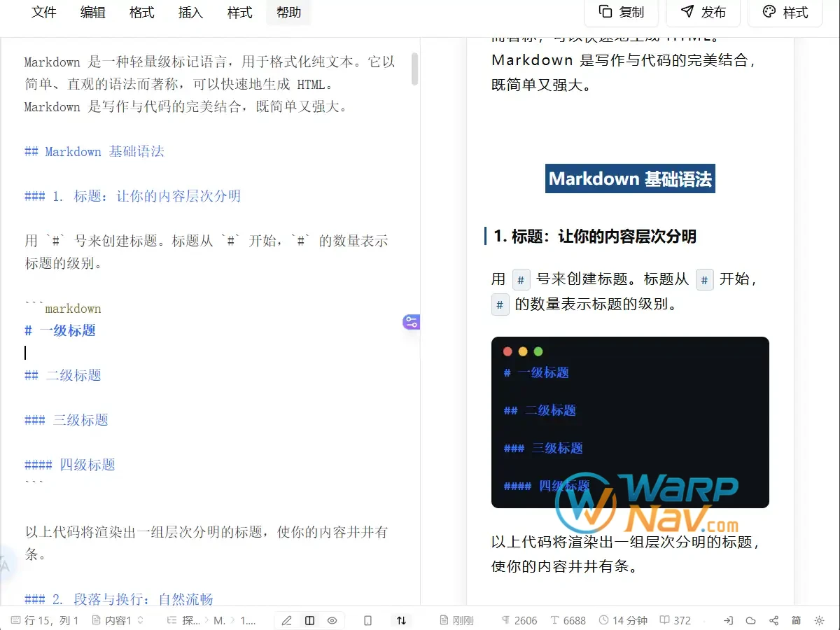The image size is (840, 630).
Task: Click the 刚刚 saved-time indicator
Action: 457,620
